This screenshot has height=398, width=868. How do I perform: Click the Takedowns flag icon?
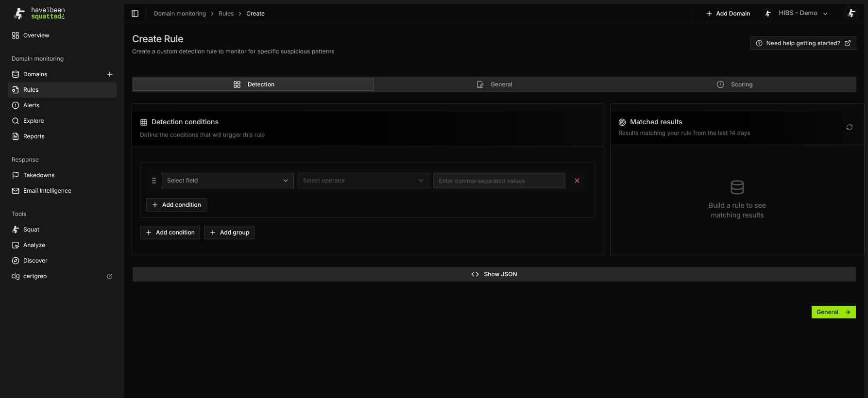coord(16,175)
